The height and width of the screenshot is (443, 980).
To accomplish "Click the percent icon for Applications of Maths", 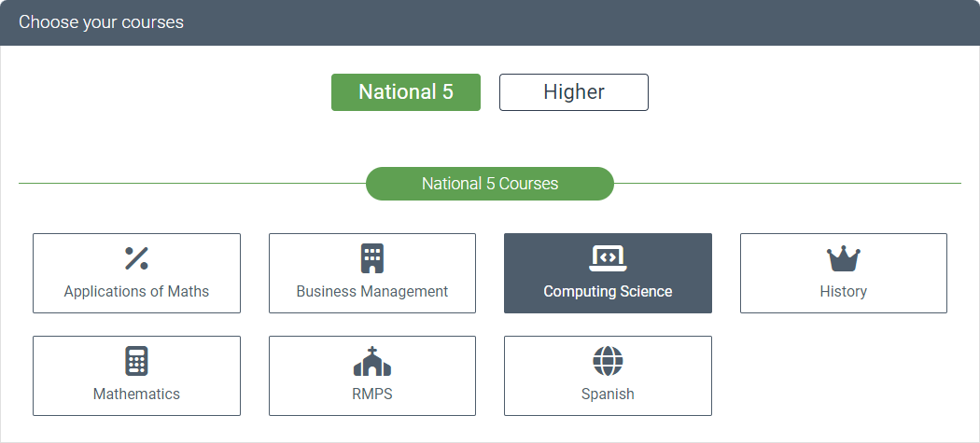I will click(136, 258).
